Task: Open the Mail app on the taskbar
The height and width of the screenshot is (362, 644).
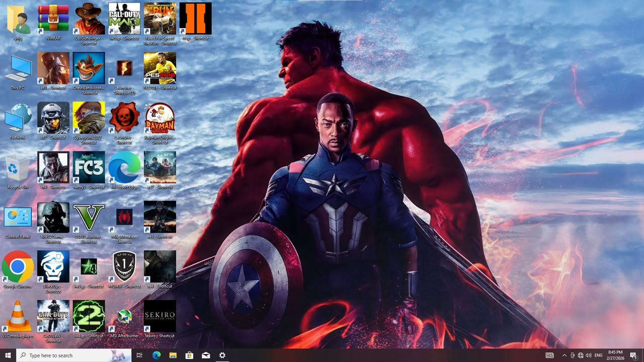Action: coord(206,355)
